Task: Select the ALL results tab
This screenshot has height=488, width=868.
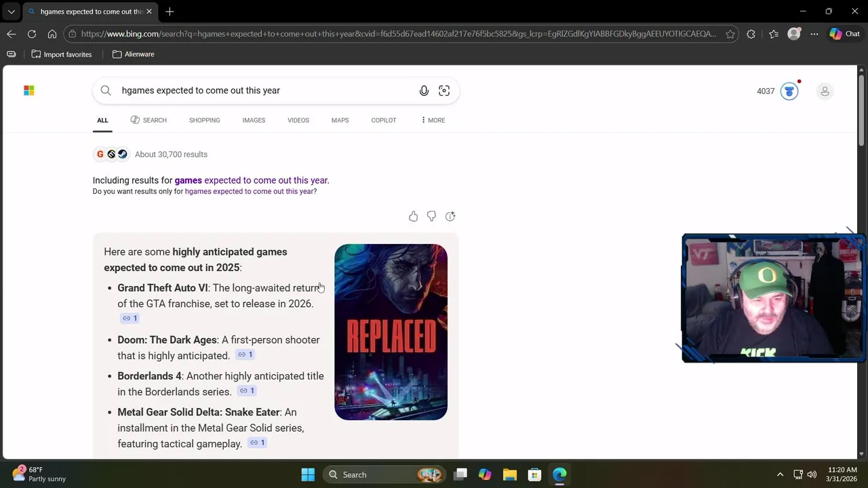Action: (102, 120)
